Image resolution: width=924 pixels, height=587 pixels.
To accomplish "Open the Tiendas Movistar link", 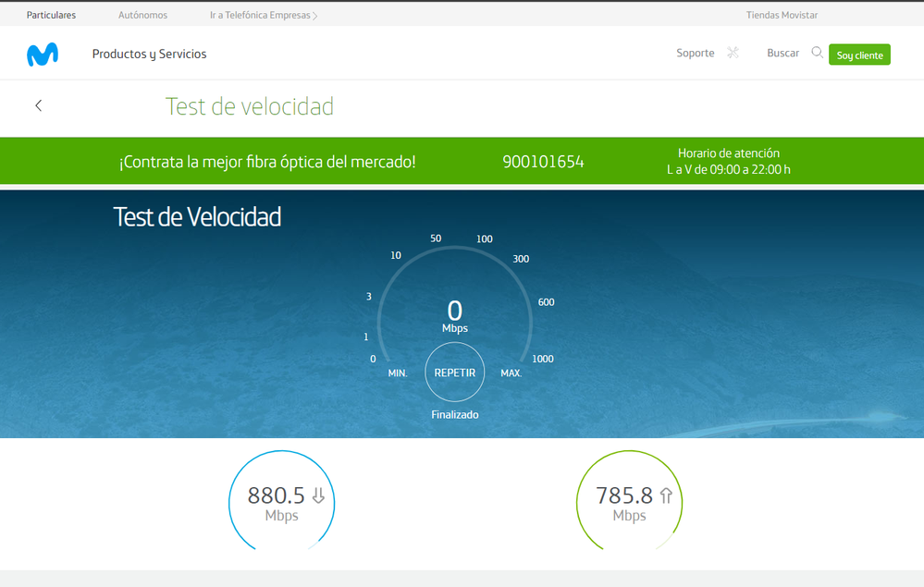I will click(x=782, y=15).
